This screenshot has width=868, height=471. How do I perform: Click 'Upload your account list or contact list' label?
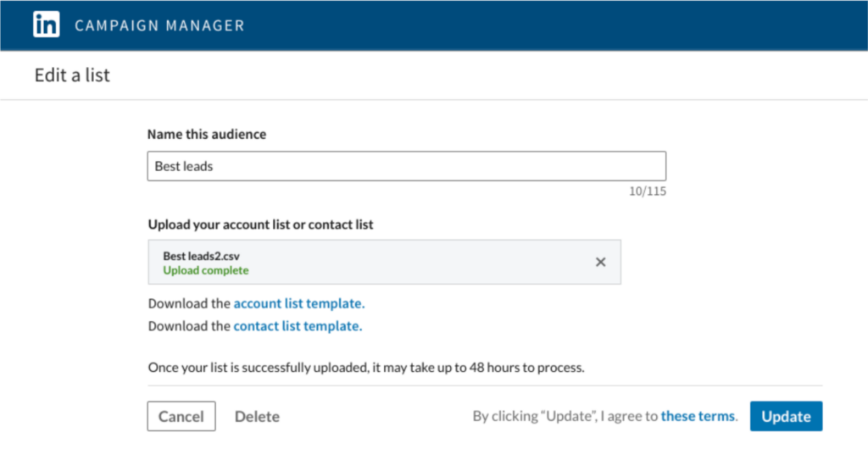260,224
